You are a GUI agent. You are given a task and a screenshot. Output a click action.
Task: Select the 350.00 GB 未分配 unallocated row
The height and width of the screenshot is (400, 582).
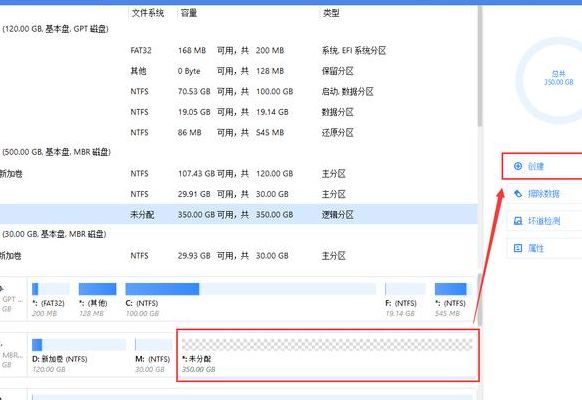239,214
